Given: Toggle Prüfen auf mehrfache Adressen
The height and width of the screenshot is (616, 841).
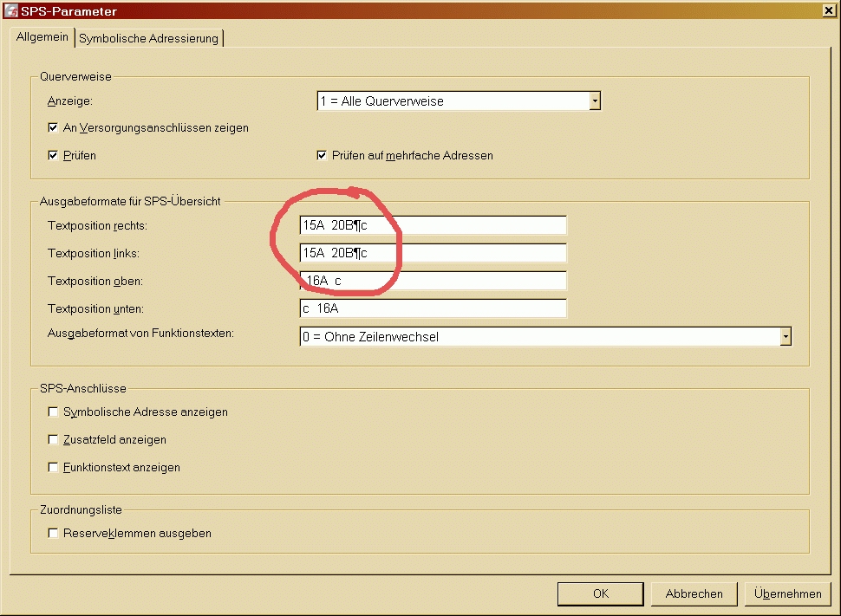Looking at the screenshot, I should pos(322,155).
